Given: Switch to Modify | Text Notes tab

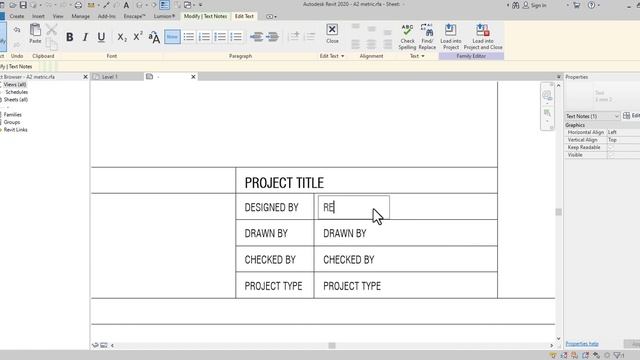Looking at the screenshot, I should point(205,16).
